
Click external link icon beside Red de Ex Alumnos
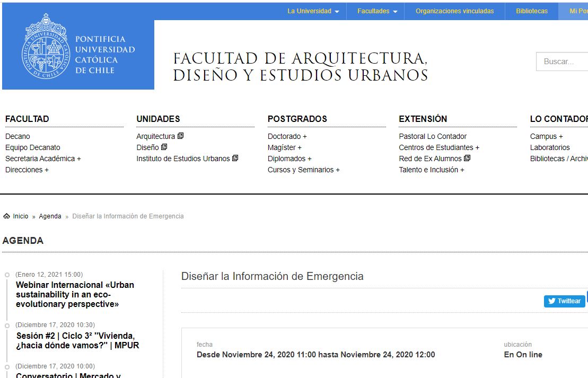[x=467, y=158]
